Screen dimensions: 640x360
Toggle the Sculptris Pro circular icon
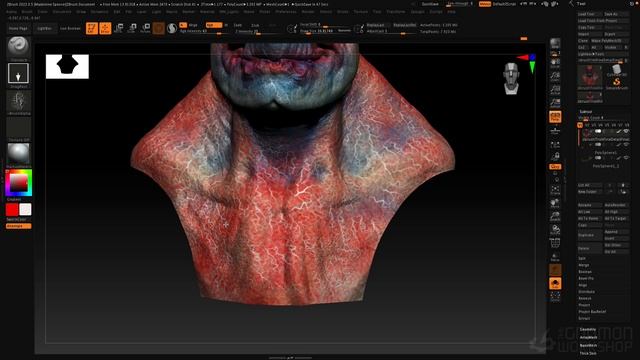(x=172, y=28)
